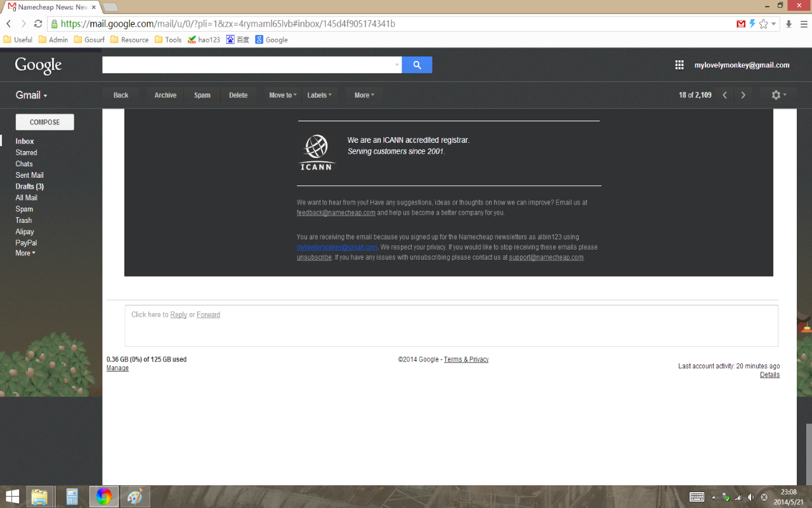Open the Gmail product switcher dropdown
This screenshot has width=812, height=508.
(x=32, y=95)
